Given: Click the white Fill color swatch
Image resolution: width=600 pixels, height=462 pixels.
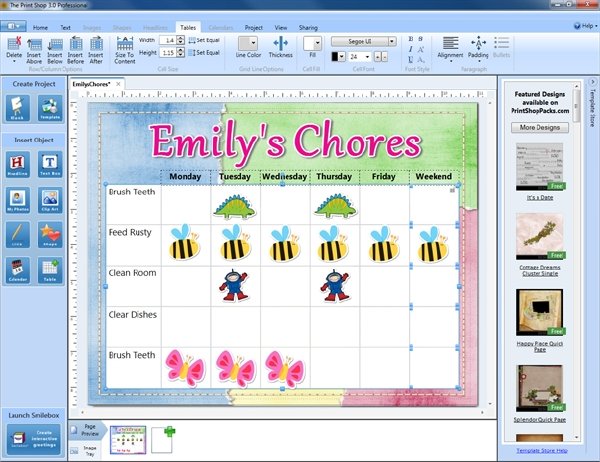Looking at the screenshot, I should (x=309, y=43).
